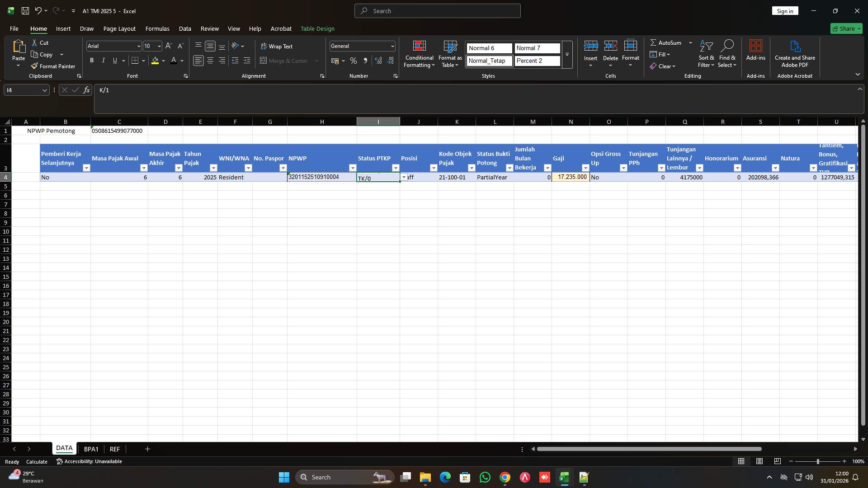This screenshot has width=868, height=488.
Task: Increase the font size
Action: coord(168,46)
